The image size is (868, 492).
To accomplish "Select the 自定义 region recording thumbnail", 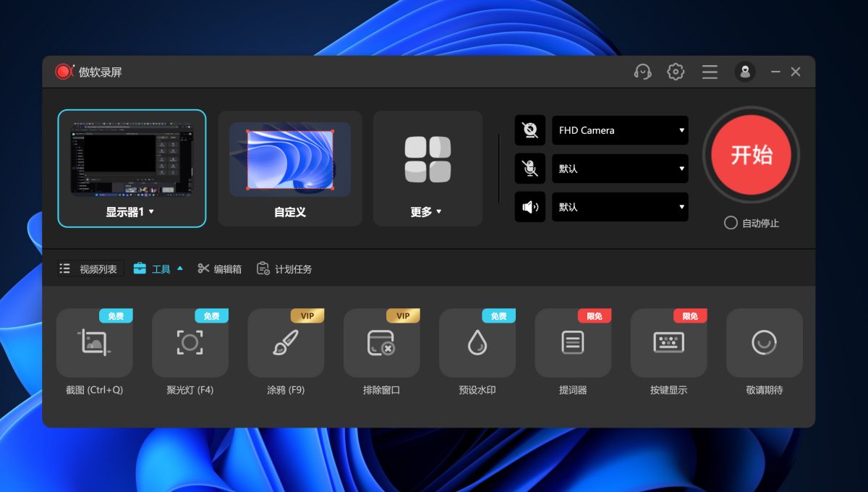I will pyautogui.click(x=290, y=159).
